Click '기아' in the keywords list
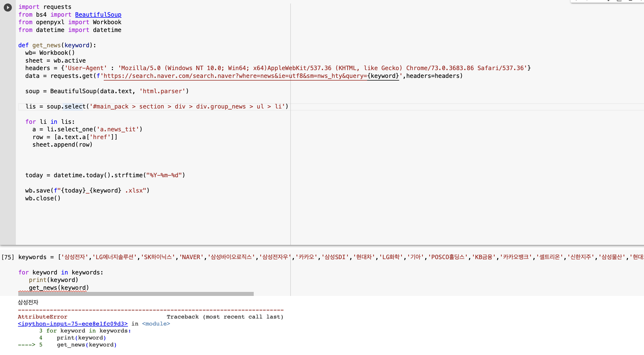Viewport: 644px width, 355px height. click(x=415, y=257)
